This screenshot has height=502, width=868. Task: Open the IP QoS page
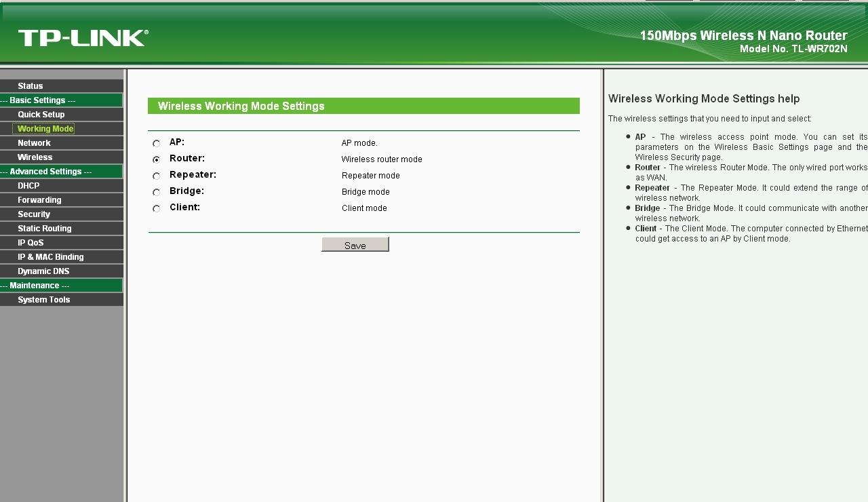(x=31, y=243)
